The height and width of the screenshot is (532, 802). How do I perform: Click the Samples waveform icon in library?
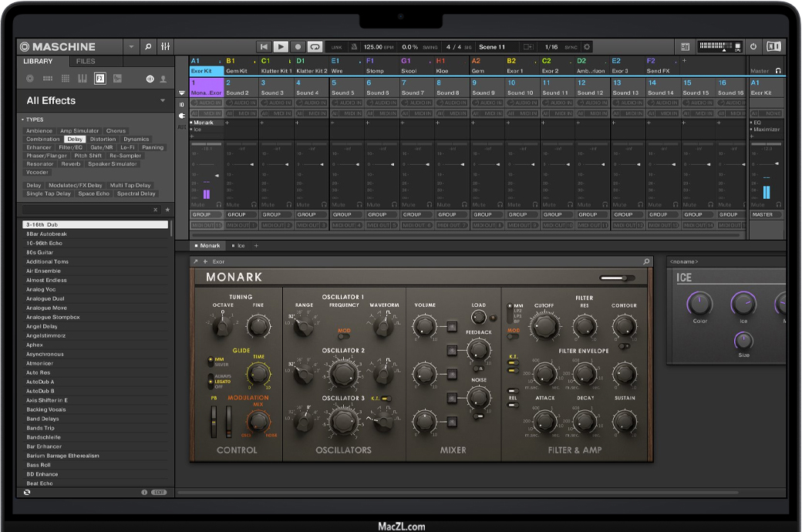pyautogui.click(x=117, y=79)
